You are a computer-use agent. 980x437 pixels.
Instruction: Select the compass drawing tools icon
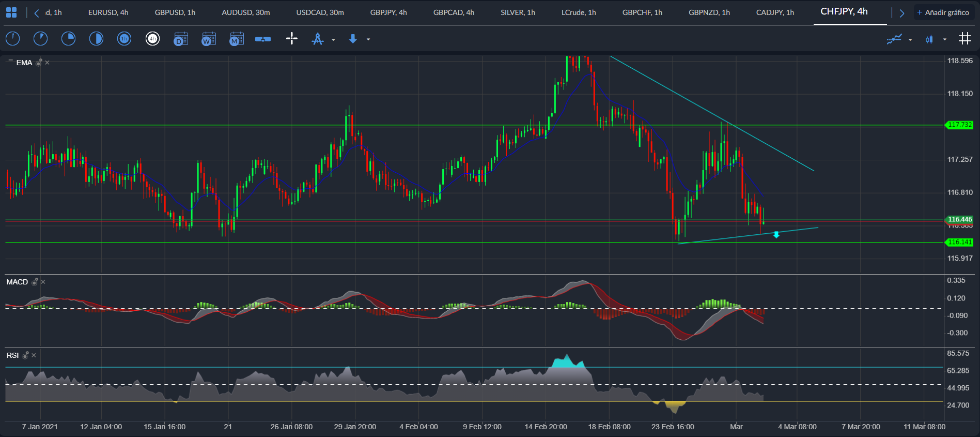click(318, 39)
